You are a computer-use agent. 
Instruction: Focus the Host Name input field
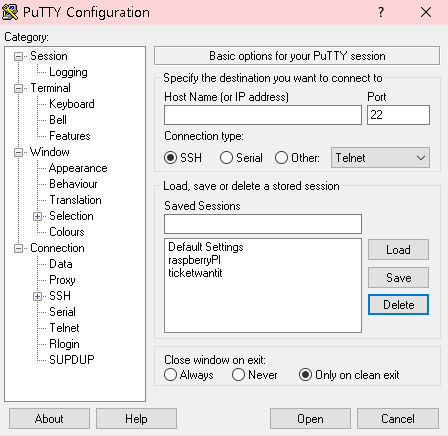click(x=263, y=115)
